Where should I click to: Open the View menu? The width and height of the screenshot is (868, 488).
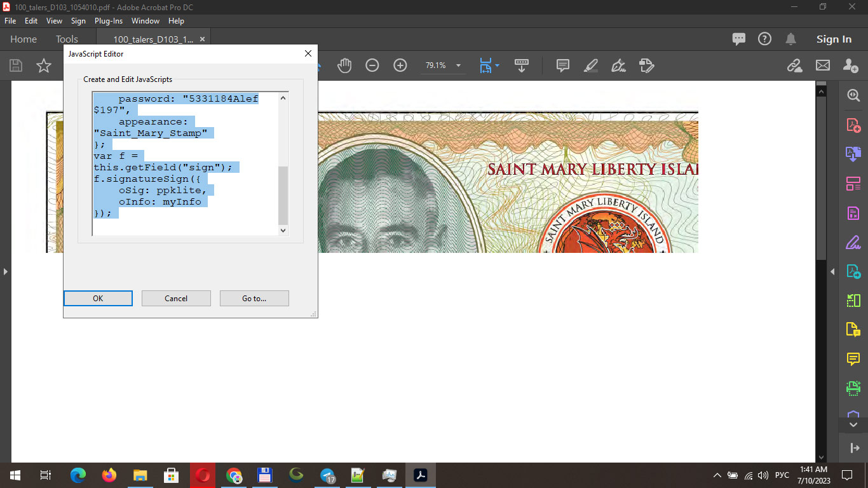(x=55, y=21)
